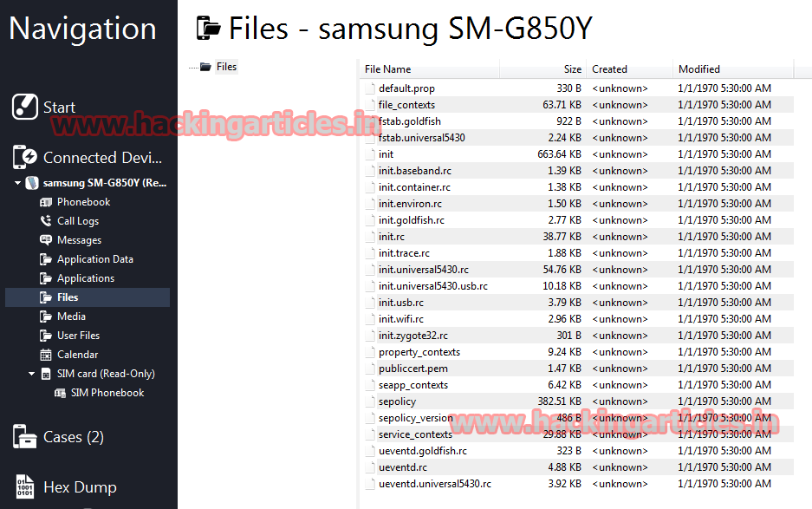The height and width of the screenshot is (509, 812).
Task: Select User Files in device tree
Action: (78, 336)
